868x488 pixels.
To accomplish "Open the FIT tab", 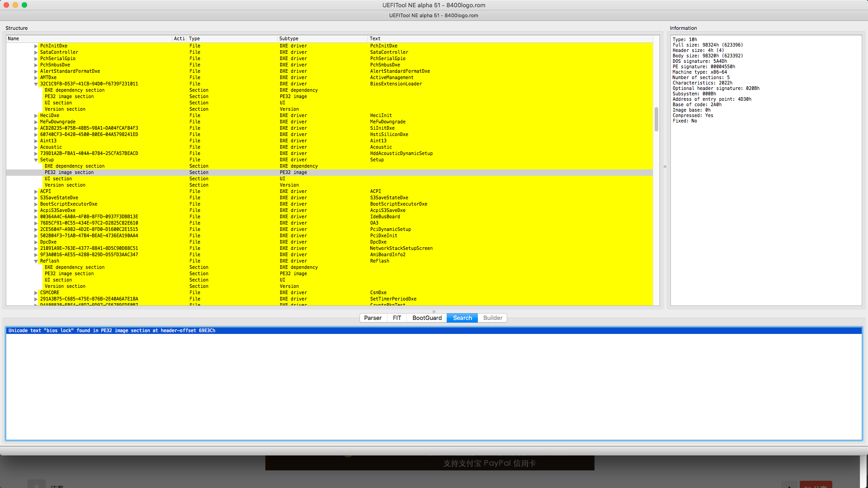I will 397,318.
